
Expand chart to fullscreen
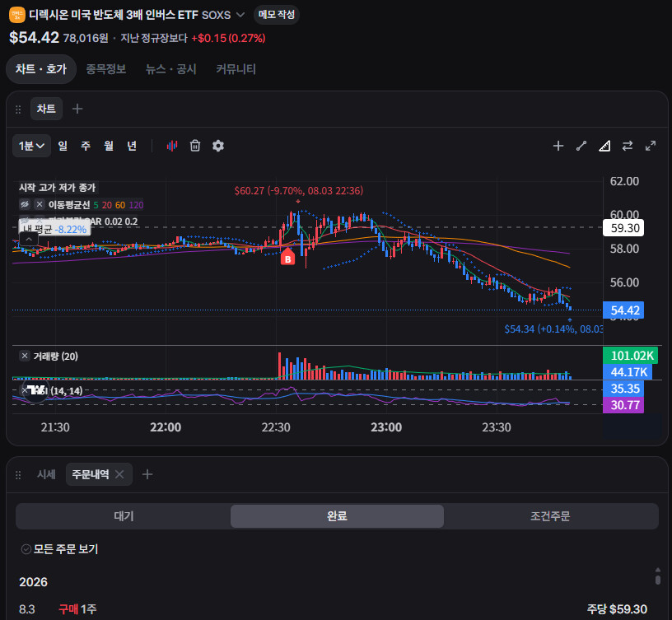pyautogui.click(x=651, y=146)
